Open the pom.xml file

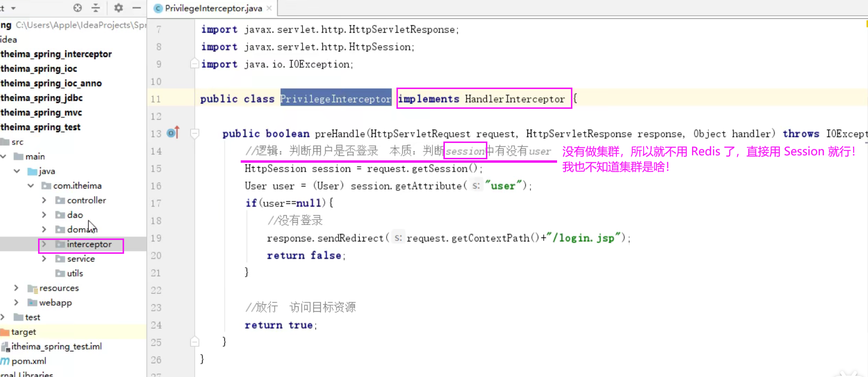tap(29, 361)
